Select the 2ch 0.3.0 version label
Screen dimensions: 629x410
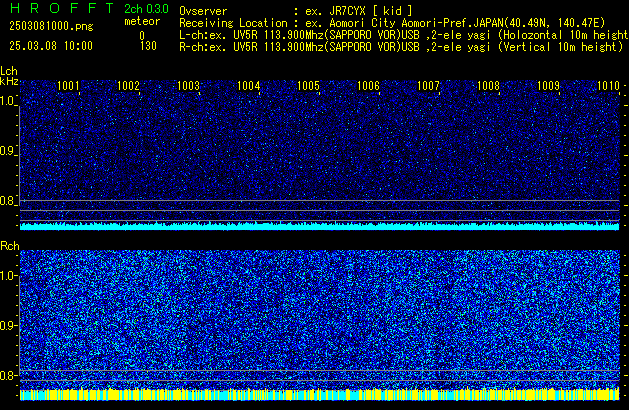[146, 9]
